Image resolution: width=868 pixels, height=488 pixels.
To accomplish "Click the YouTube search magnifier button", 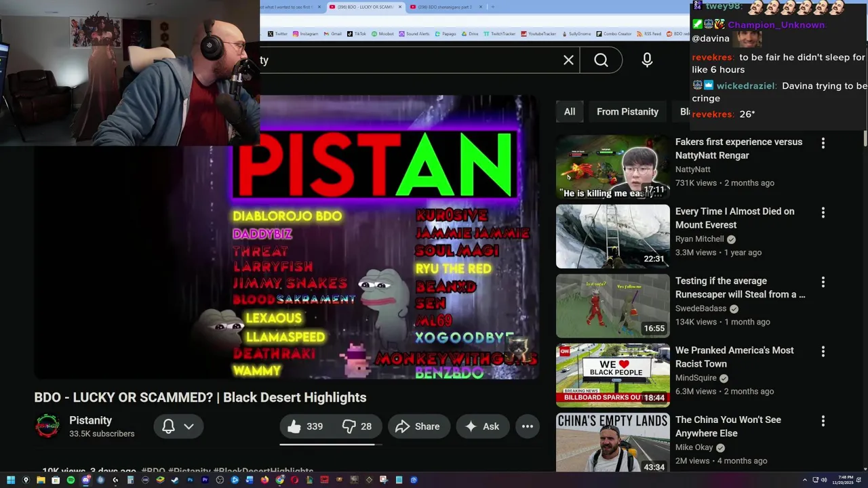I will pos(601,60).
